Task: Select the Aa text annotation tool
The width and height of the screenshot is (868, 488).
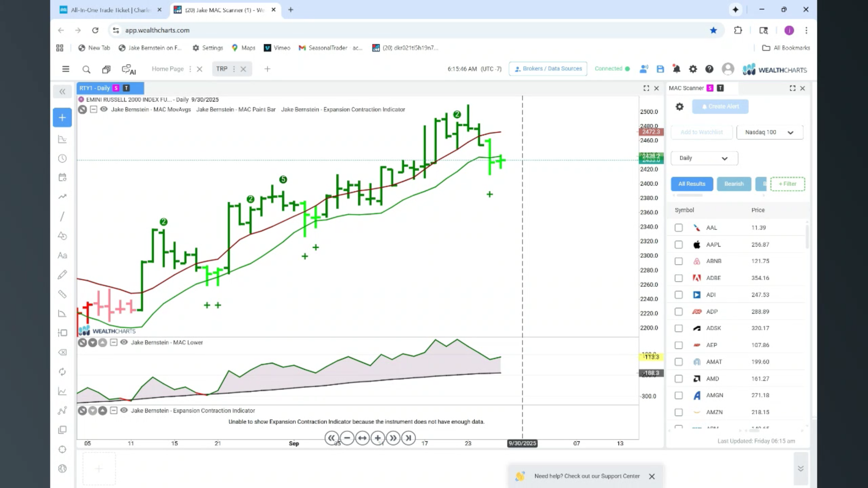Action: tap(62, 256)
